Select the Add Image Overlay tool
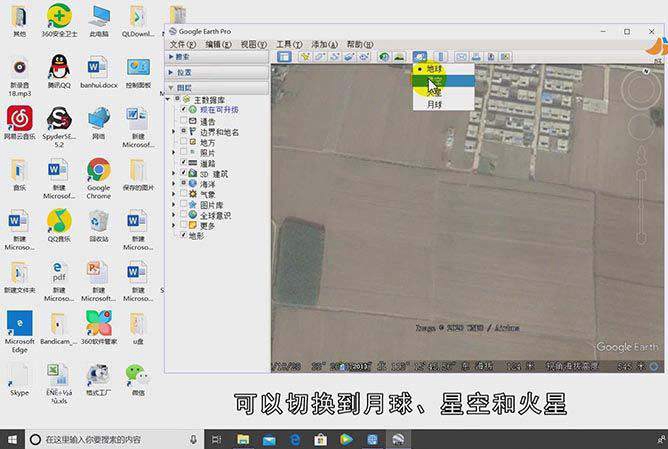This screenshot has width=668, height=449. pos(349,57)
